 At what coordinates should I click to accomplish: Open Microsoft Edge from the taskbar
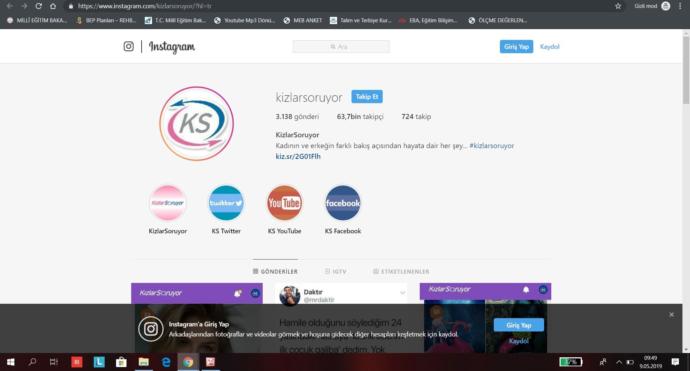[x=166, y=362]
